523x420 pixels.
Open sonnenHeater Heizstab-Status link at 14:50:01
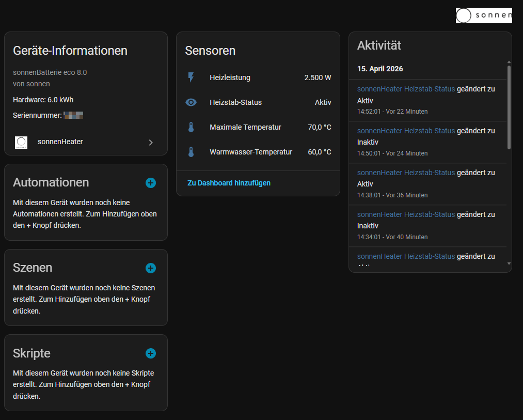point(406,131)
